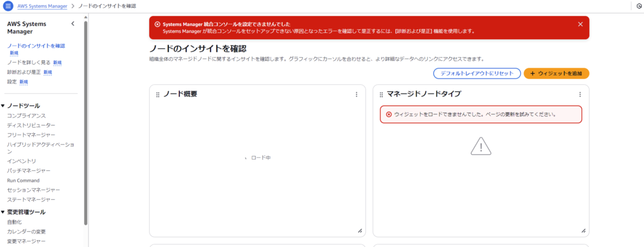This screenshot has height=247, width=644.
Task: Open the マネージドノードタイプ widget options menu
Action: 580,95
